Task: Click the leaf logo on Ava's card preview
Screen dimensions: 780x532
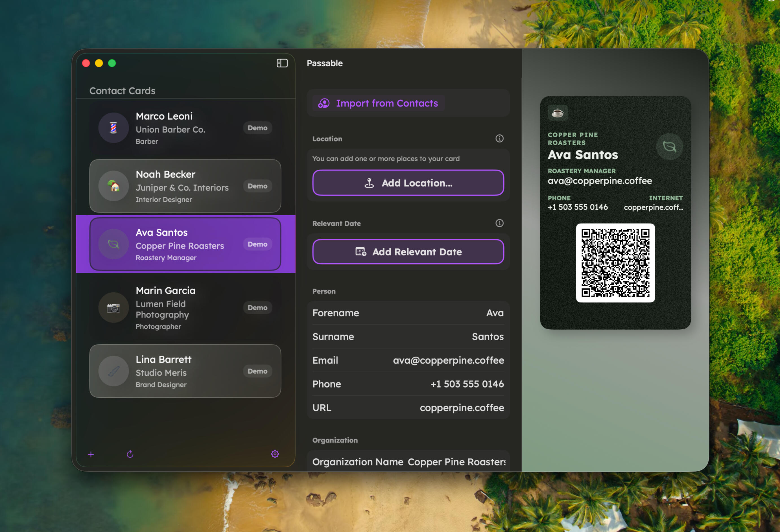Action: point(669,146)
